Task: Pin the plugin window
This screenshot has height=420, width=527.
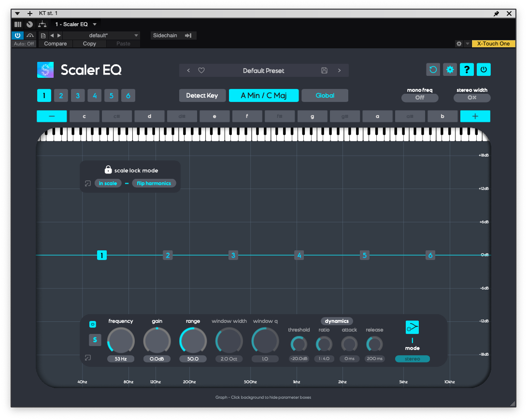Action: click(497, 14)
